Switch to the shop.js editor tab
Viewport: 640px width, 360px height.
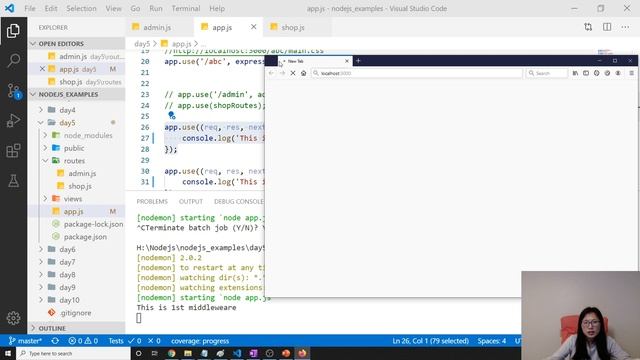[297, 27]
